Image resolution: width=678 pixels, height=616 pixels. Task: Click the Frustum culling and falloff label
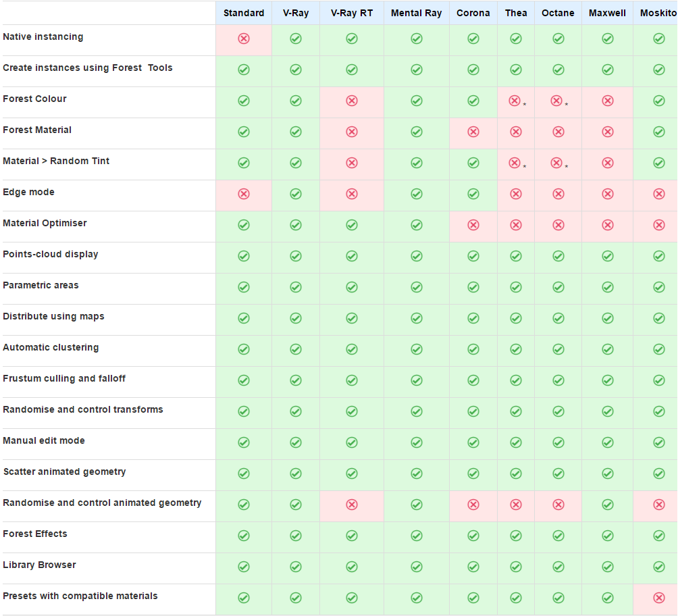point(64,378)
